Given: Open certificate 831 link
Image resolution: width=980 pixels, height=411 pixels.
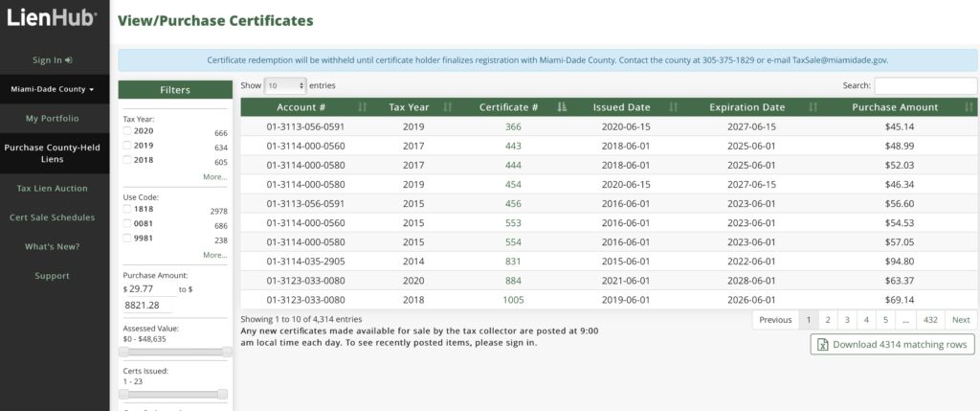Looking at the screenshot, I should point(513,262).
